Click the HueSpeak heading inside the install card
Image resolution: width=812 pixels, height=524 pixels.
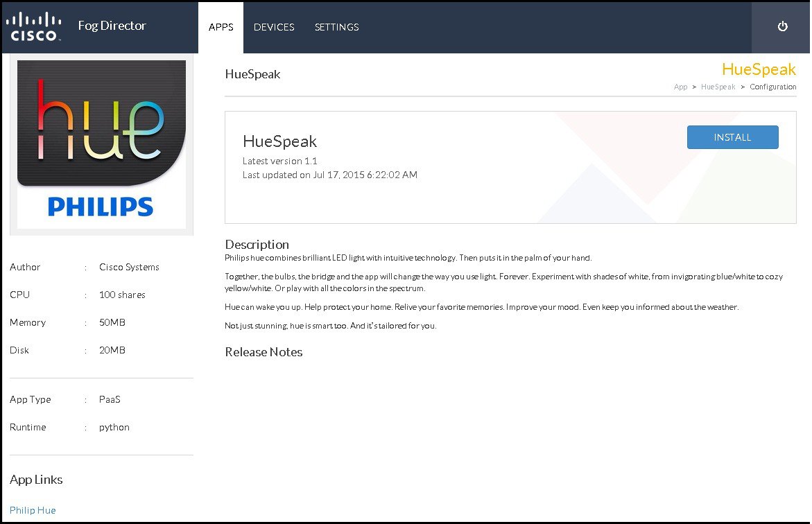(279, 141)
